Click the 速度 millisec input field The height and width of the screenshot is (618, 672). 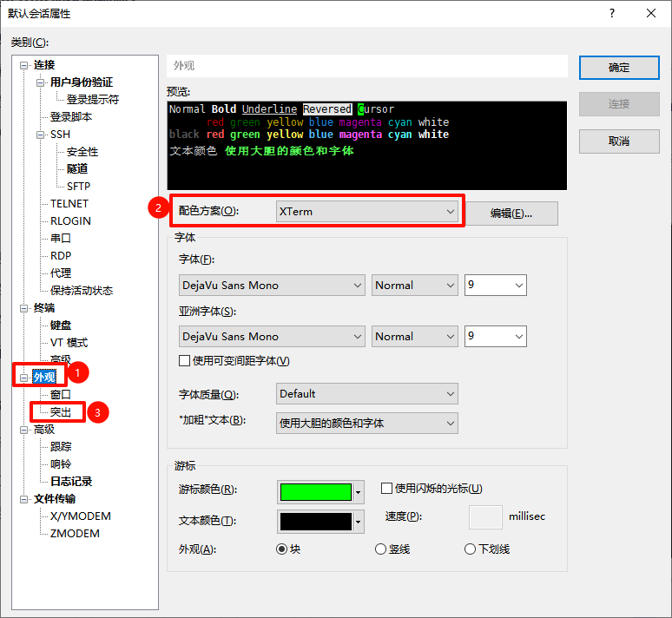tap(485, 517)
